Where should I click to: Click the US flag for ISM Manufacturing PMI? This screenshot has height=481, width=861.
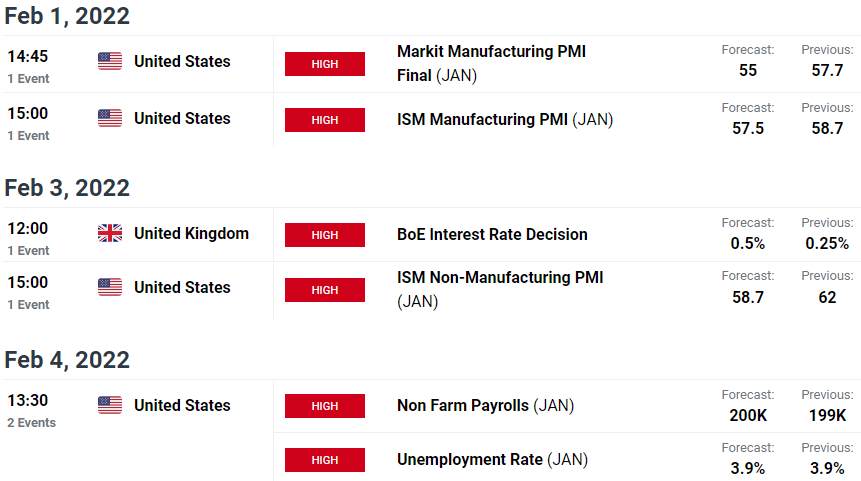click(110, 118)
